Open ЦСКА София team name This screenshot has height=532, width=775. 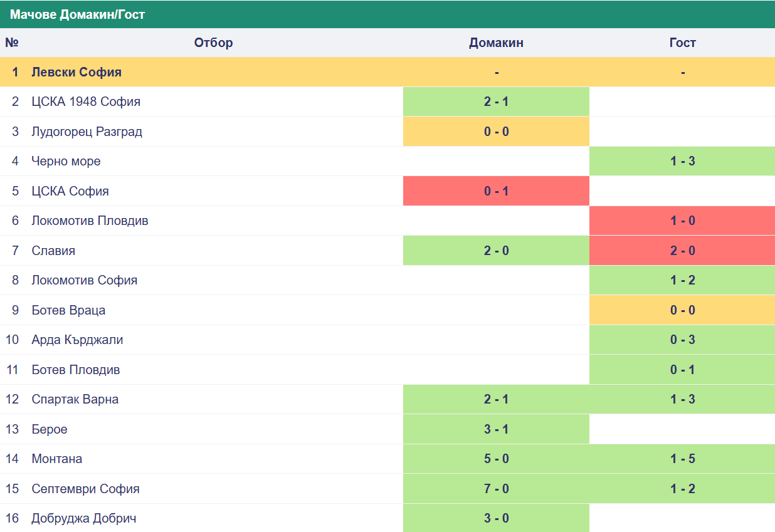click(70, 191)
